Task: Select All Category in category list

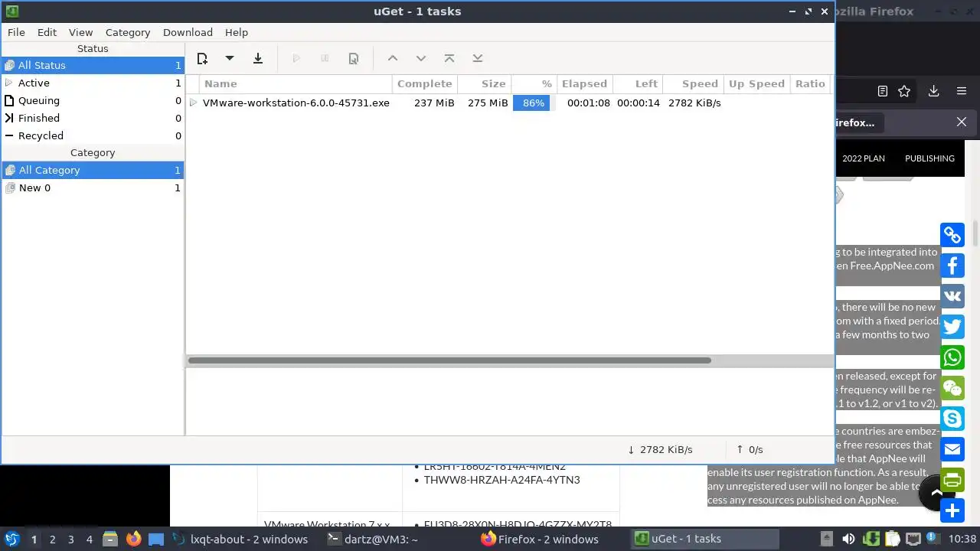Action: [x=93, y=170]
